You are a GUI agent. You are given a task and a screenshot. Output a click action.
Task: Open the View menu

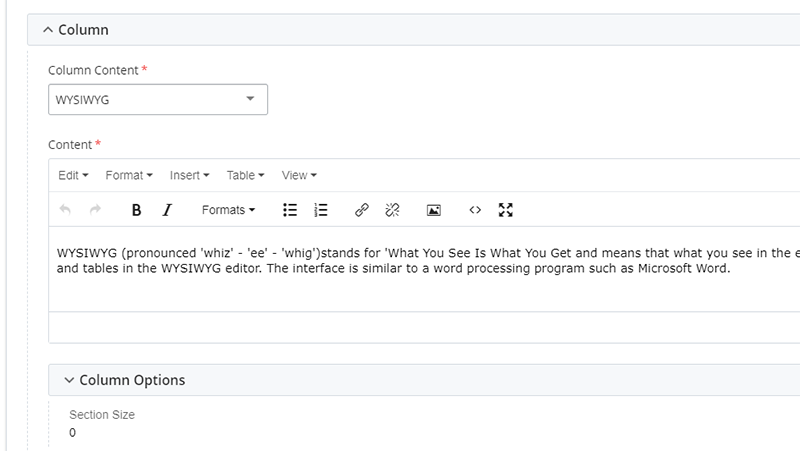pyautogui.click(x=299, y=175)
